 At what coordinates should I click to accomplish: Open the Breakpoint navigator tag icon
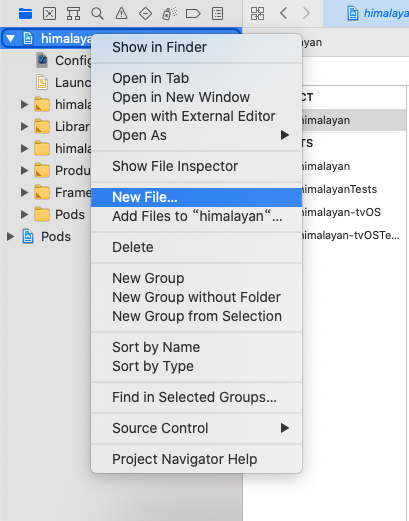(193, 14)
